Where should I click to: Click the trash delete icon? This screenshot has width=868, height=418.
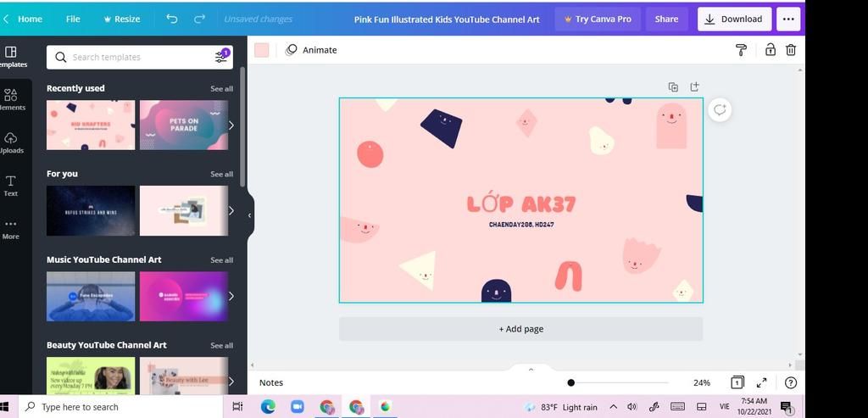point(791,50)
